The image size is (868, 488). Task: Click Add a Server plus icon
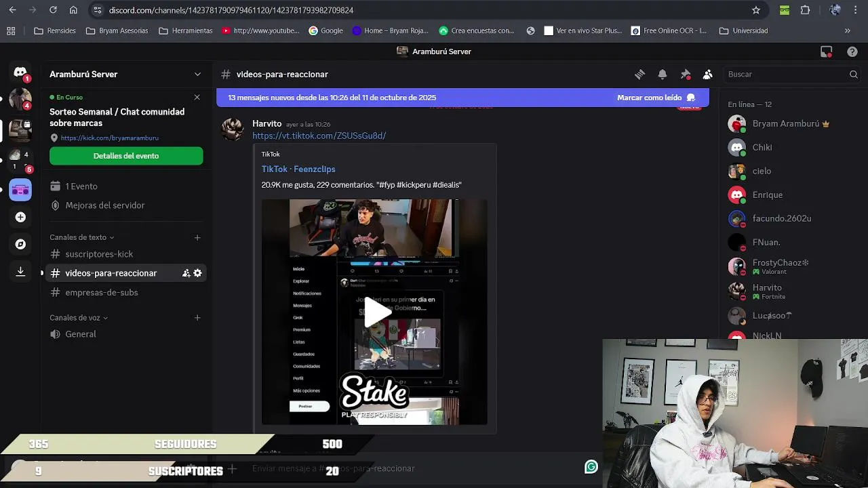(x=20, y=217)
